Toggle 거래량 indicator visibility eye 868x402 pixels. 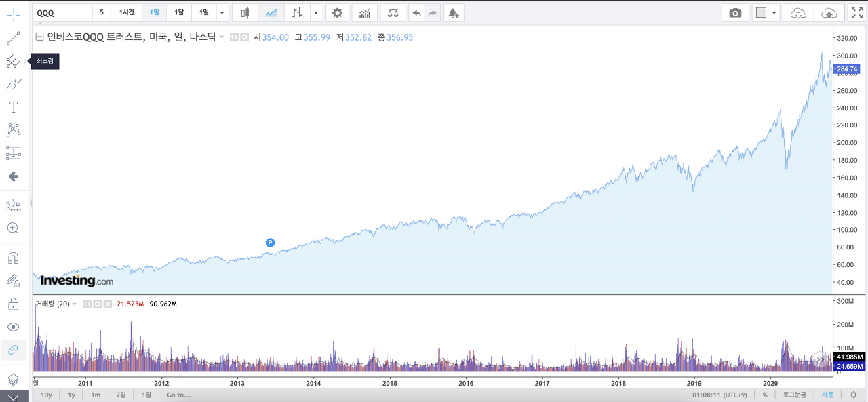(87, 304)
